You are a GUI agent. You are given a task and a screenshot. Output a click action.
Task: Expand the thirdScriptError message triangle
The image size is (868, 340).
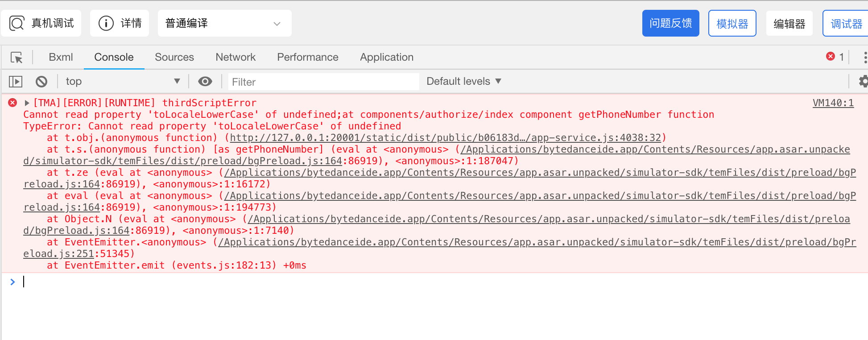pyautogui.click(x=27, y=103)
